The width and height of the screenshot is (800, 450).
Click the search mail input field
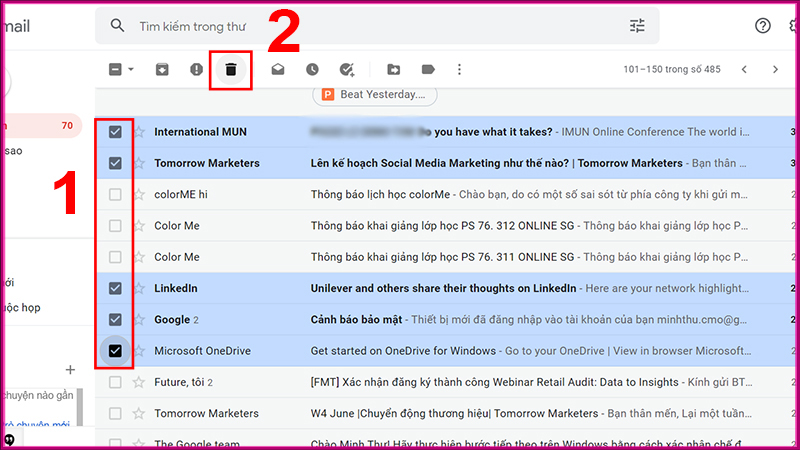click(x=377, y=26)
